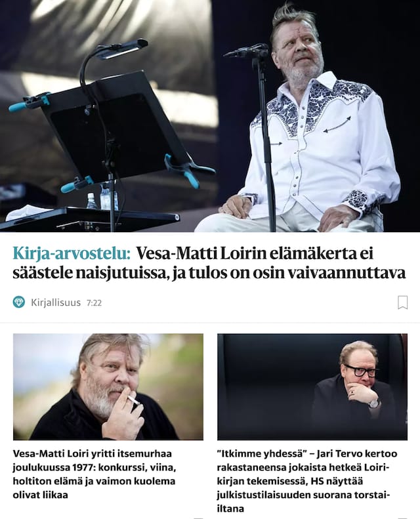
Task: Open the thumbnail of the man smoking a cigarette
Action: click(x=108, y=386)
